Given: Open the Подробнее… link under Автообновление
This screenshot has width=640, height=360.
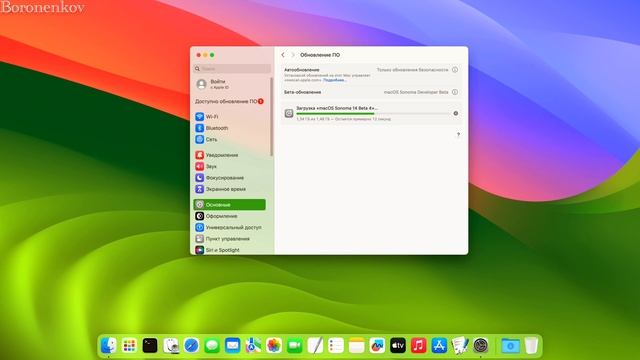Looking at the screenshot, I should tap(335, 80).
